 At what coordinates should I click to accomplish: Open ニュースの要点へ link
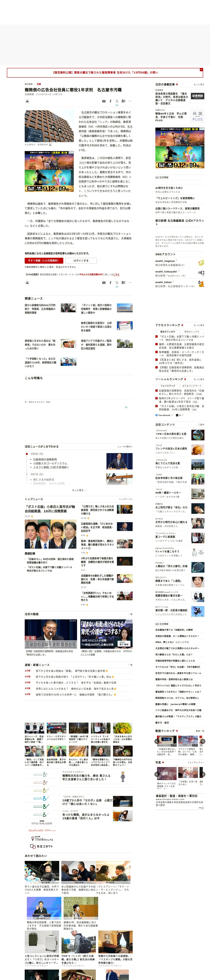125,447
